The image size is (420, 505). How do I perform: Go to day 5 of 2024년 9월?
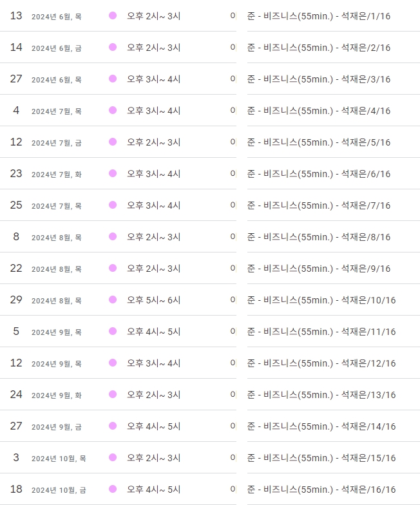pyautogui.click(x=16, y=331)
